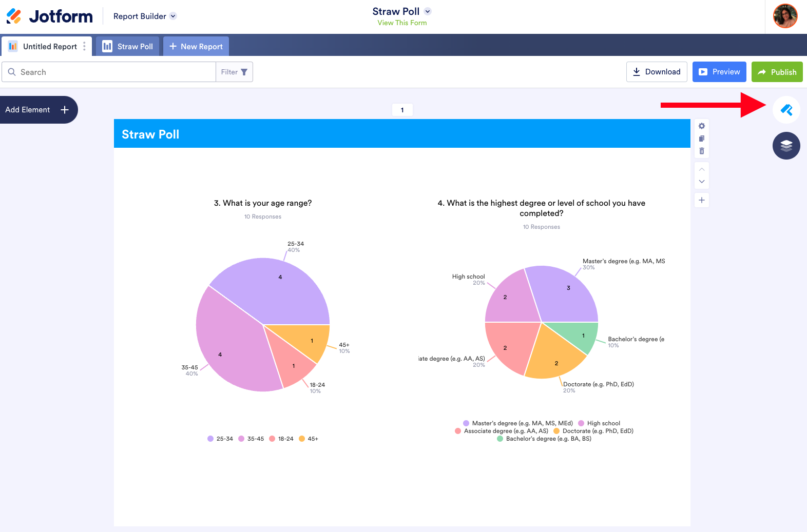Delete the slide with trash icon
This screenshot has height=532, width=807.
click(702, 151)
